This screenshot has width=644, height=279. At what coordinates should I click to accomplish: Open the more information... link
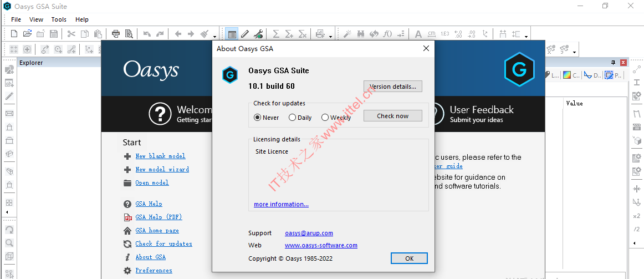(282, 204)
